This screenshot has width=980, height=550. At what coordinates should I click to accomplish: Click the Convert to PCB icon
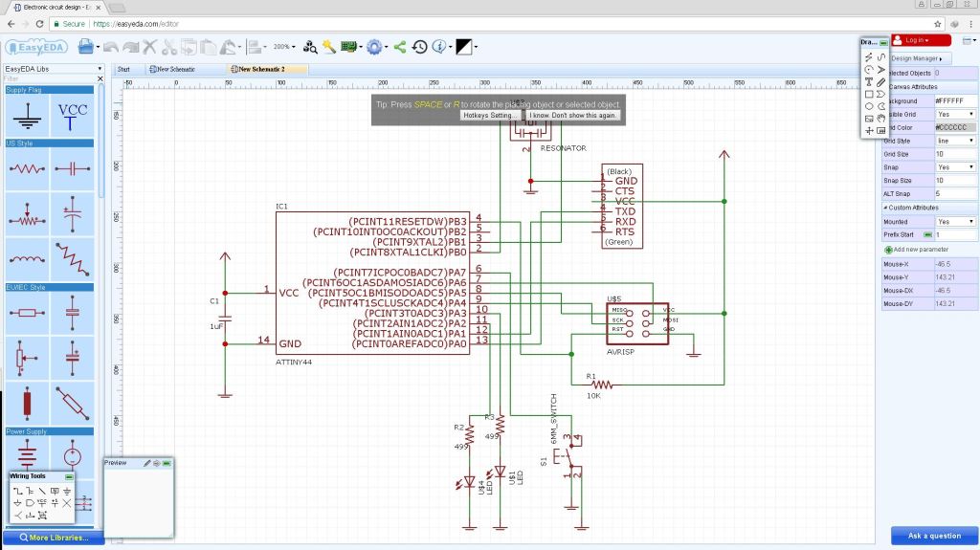(x=348, y=46)
